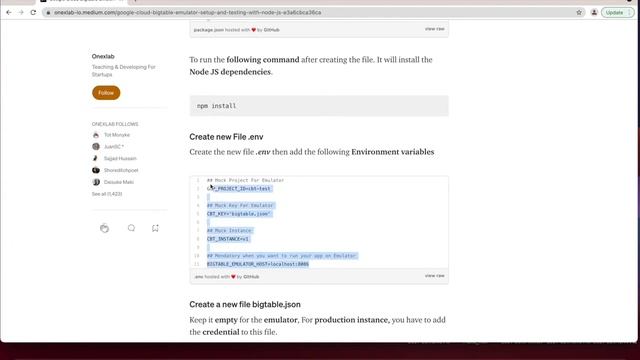The height and width of the screenshot is (360, 640).
Task: Open Tot Monyke's profile avatar
Action: point(96,135)
